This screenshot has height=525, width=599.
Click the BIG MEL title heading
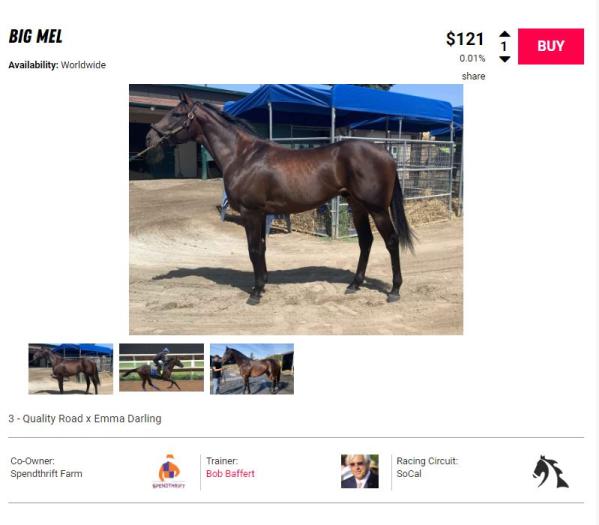36,37
